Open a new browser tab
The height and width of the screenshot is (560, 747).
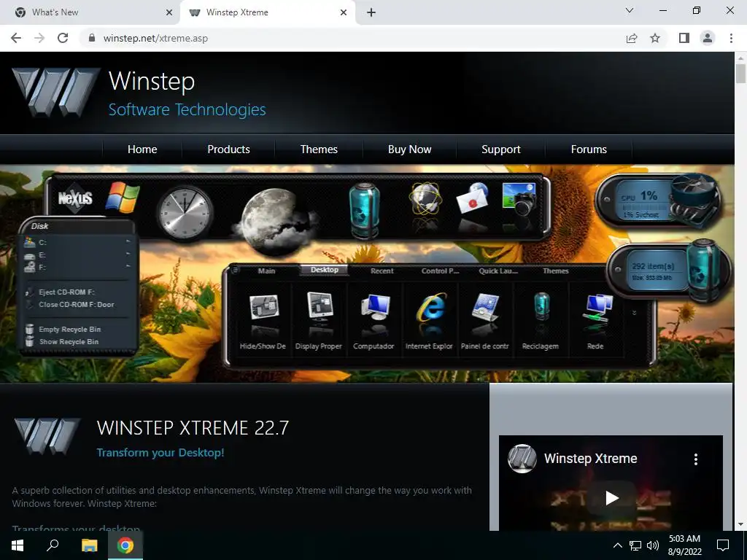(371, 13)
